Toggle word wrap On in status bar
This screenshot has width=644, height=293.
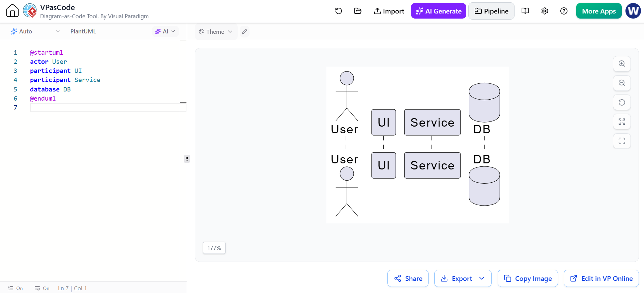[42, 288]
